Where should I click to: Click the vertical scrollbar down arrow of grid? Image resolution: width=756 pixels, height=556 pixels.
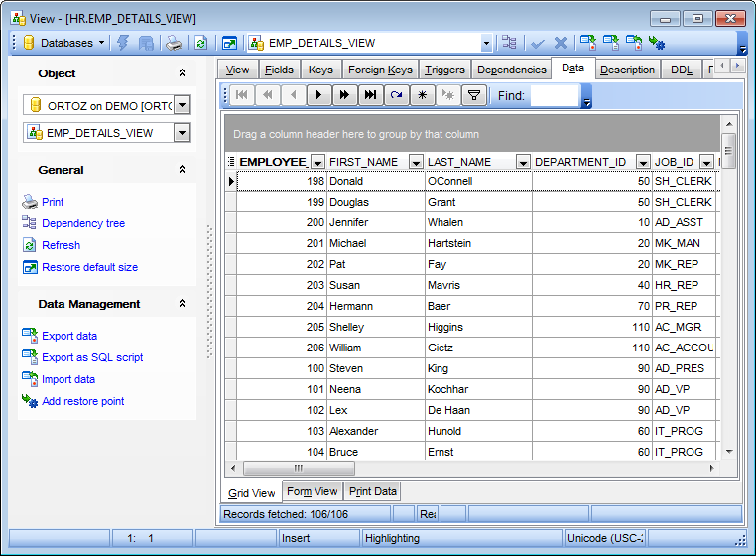point(729,452)
